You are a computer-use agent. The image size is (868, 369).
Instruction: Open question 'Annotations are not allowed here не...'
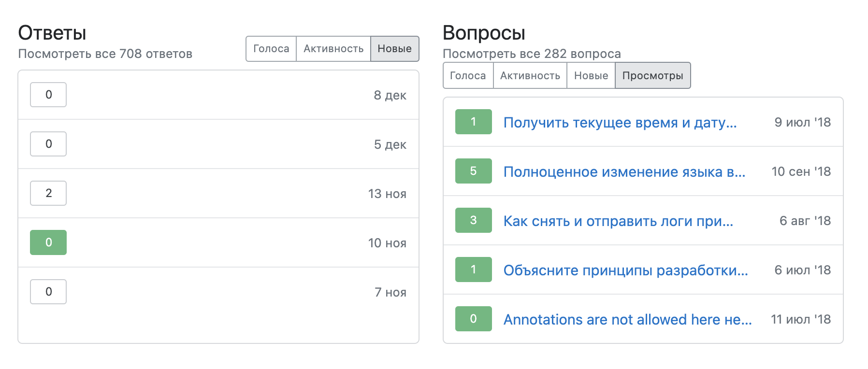(x=628, y=320)
